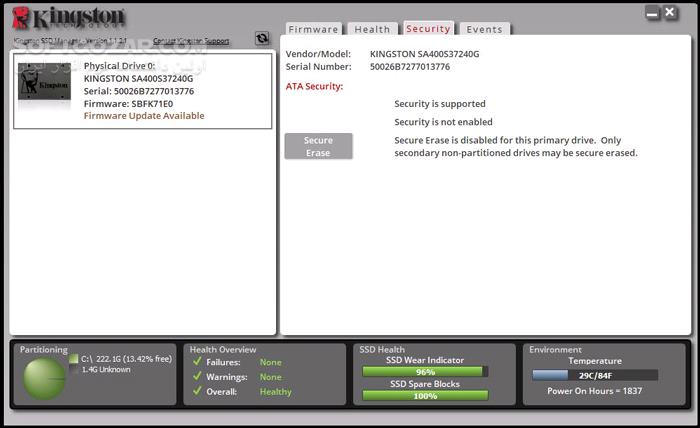Click the SSD Health panel title

pyautogui.click(x=382, y=349)
